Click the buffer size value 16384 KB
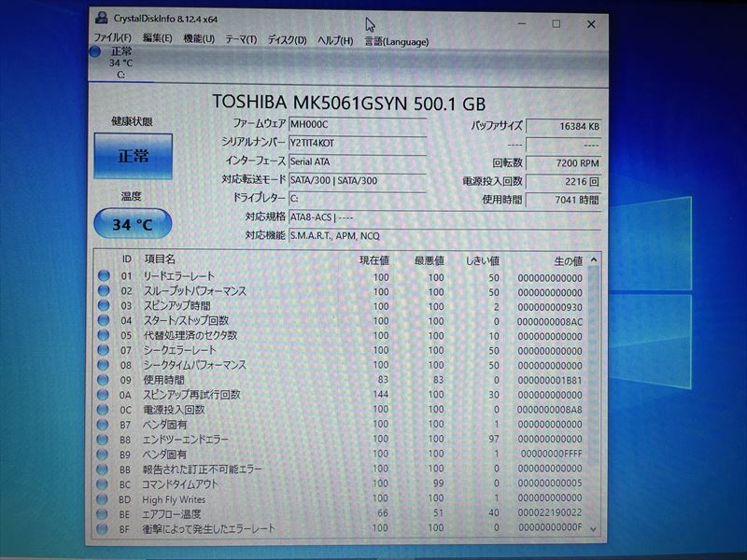The width and height of the screenshot is (747, 560). [x=563, y=127]
